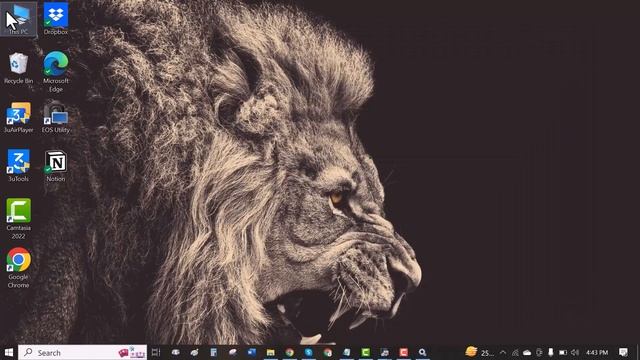
Task: Select the Microsoft Edge desktop shortcut
Action: click(56, 72)
